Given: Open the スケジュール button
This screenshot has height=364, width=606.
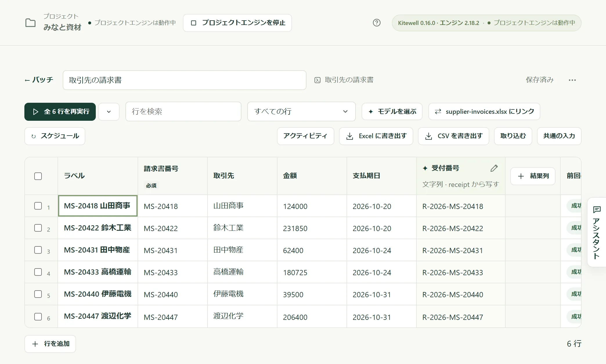Looking at the screenshot, I should coord(55,136).
